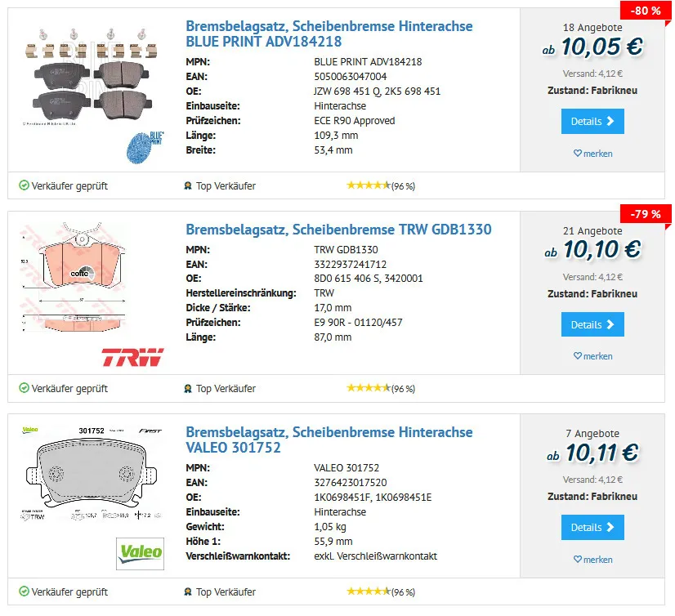675x616 pixels.
Task: Click the red -80% discount badge
Action: click(645, 11)
